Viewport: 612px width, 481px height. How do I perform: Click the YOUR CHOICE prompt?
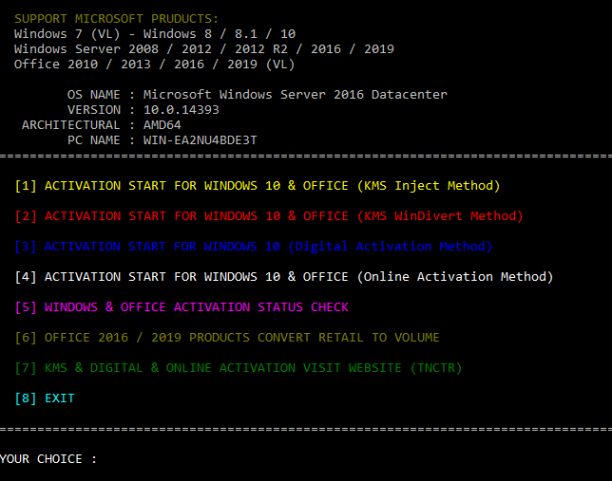pyautogui.click(x=48, y=459)
